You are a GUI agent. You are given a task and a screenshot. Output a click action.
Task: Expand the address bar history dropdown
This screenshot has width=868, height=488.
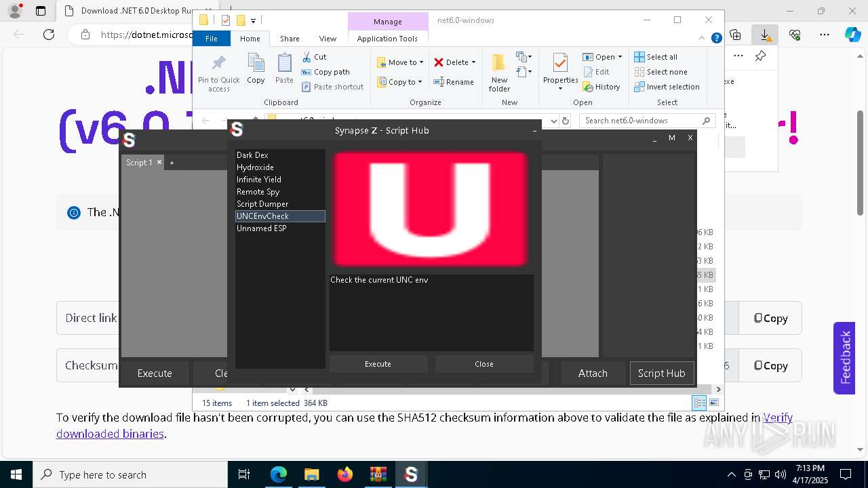point(553,121)
